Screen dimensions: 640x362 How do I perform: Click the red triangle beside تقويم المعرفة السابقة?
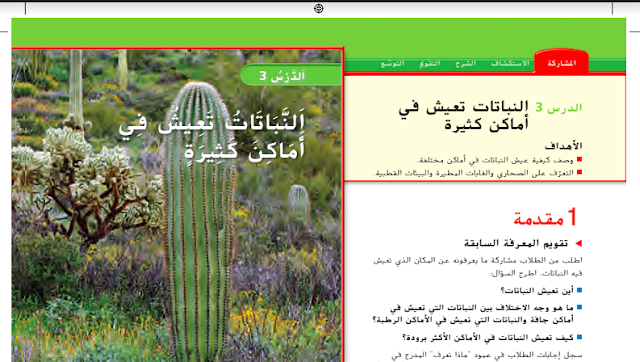tap(578, 244)
